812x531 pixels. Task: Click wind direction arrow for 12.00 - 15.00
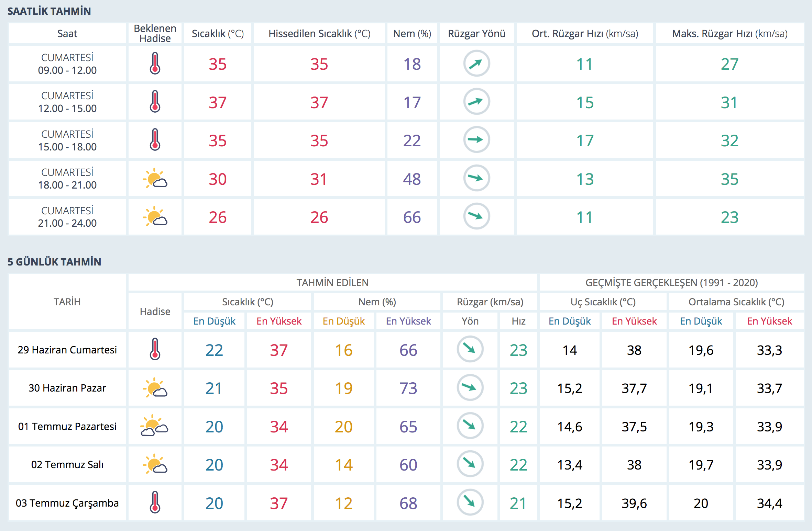click(x=476, y=102)
